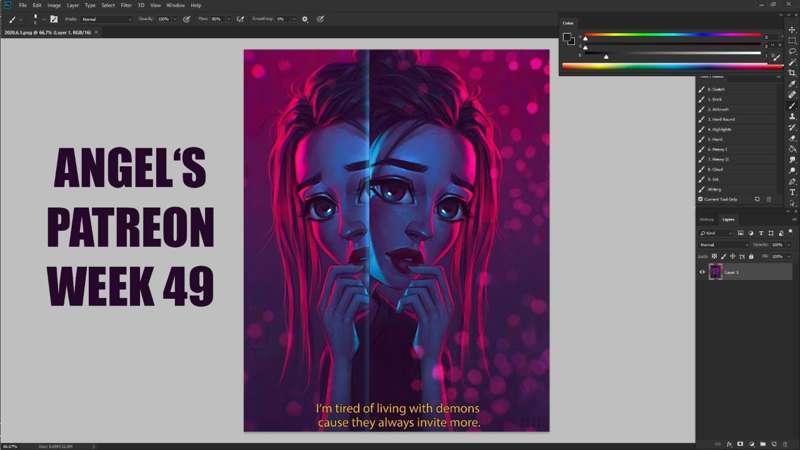Select the Move tool
The width and height of the screenshot is (800, 450).
click(x=792, y=30)
